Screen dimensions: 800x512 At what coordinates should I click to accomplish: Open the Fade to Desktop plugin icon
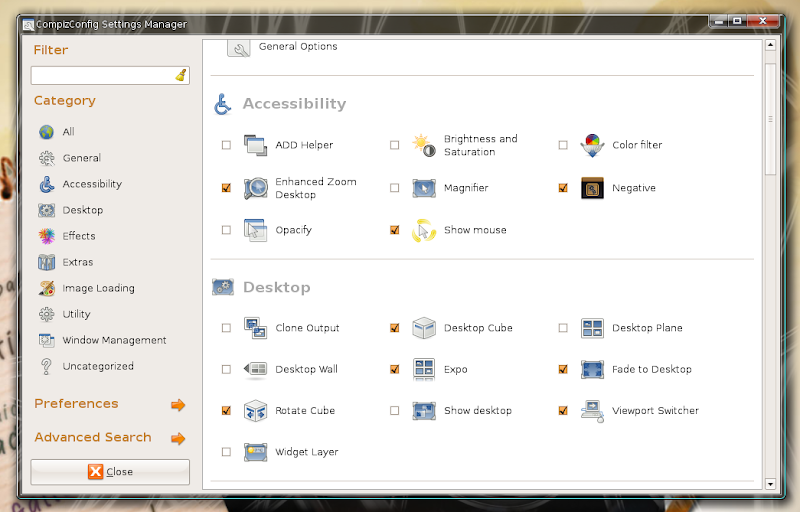(x=592, y=369)
